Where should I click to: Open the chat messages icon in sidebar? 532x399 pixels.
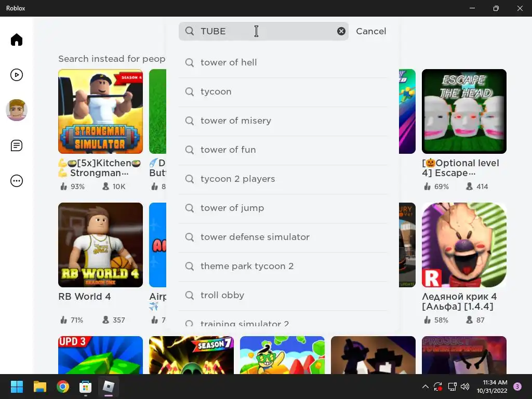click(16, 145)
